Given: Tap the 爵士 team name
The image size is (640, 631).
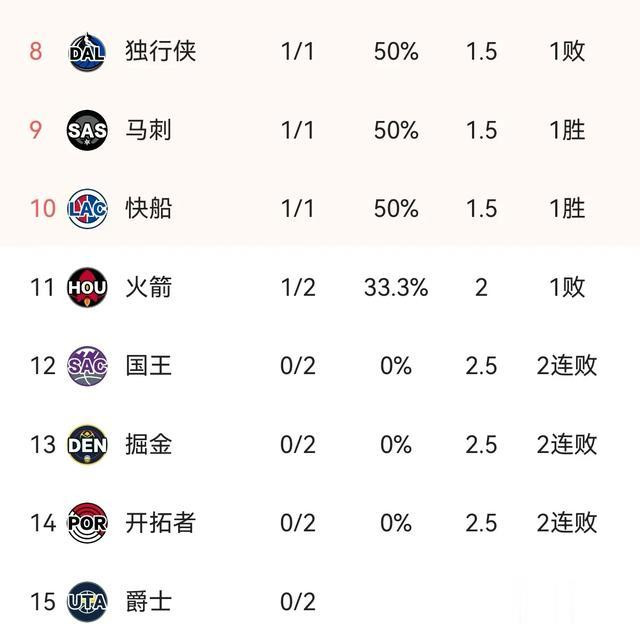Looking at the screenshot, I should (149, 602).
